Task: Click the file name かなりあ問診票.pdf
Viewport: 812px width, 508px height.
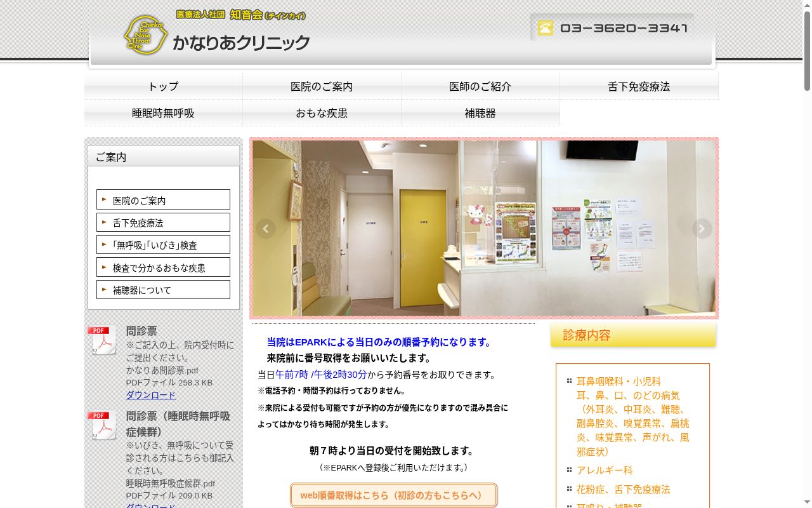Action: 162,370
